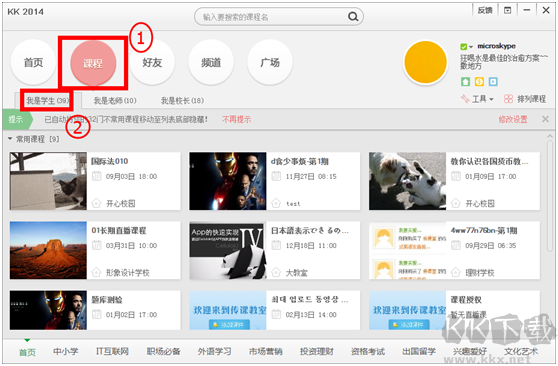Open the 工具 tools dropdown

tap(477, 99)
